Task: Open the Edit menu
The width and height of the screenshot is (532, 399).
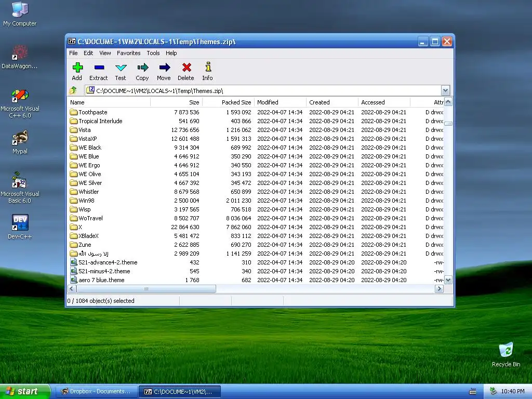Action: [x=88, y=53]
